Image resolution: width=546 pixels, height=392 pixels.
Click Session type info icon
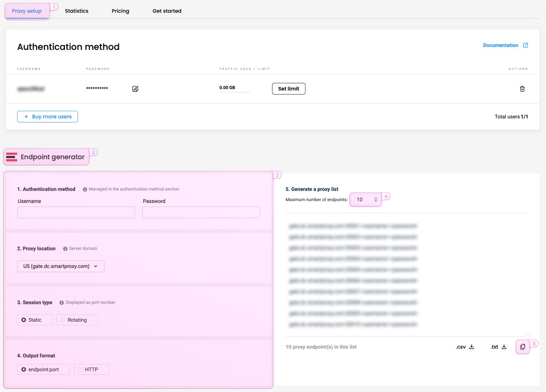(x=62, y=303)
